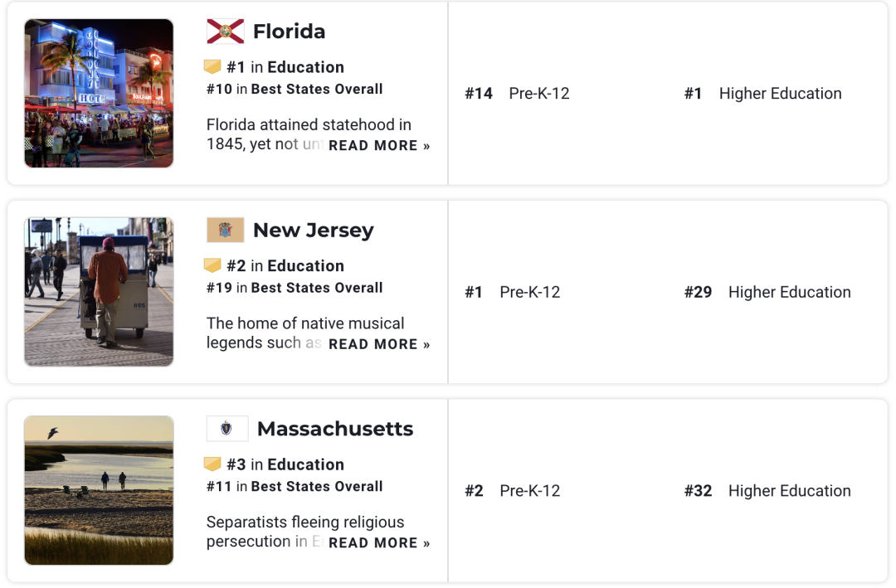The height and width of the screenshot is (588, 896).
Task: Expand New Jersey description via READ MORE
Action: click(x=379, y=344)
